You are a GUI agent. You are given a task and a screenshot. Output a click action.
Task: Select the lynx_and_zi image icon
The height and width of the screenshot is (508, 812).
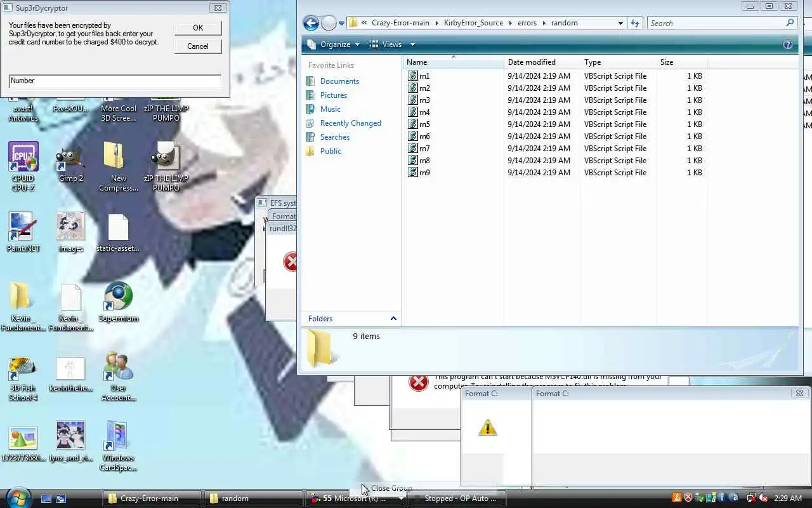tap(70, 441)
